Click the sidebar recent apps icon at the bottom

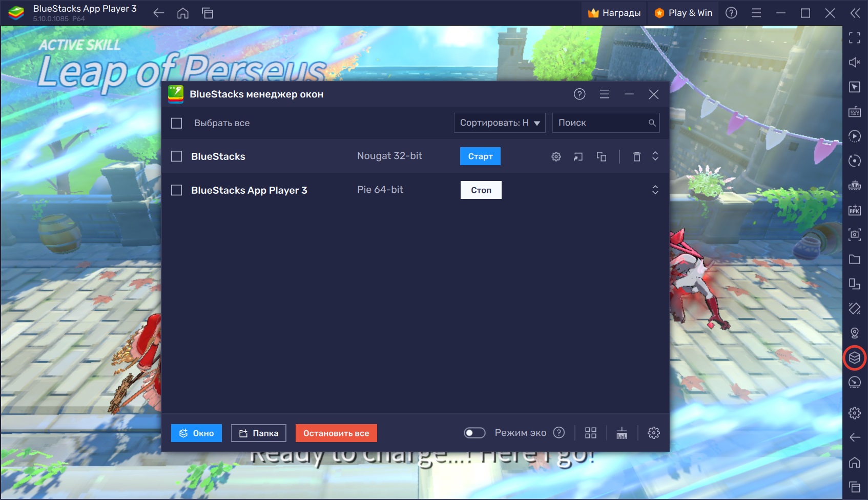coord(854,487)
